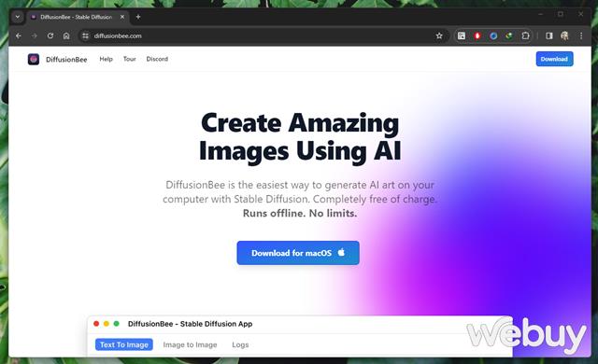Click the "Create Amazing Images Using AI" heading
This screenshot has height=364, width=598.
point(300,136)
